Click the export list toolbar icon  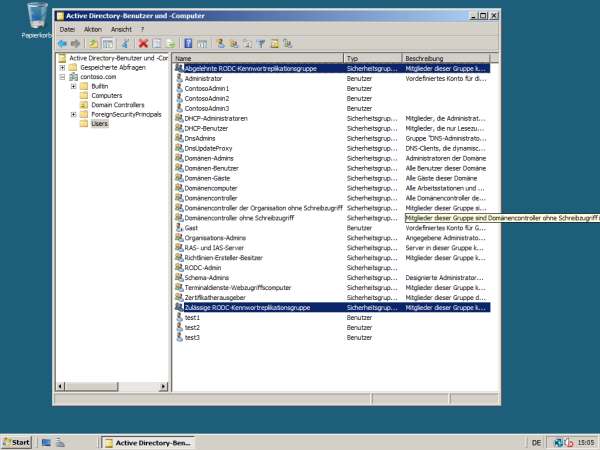tap(171, 44)
